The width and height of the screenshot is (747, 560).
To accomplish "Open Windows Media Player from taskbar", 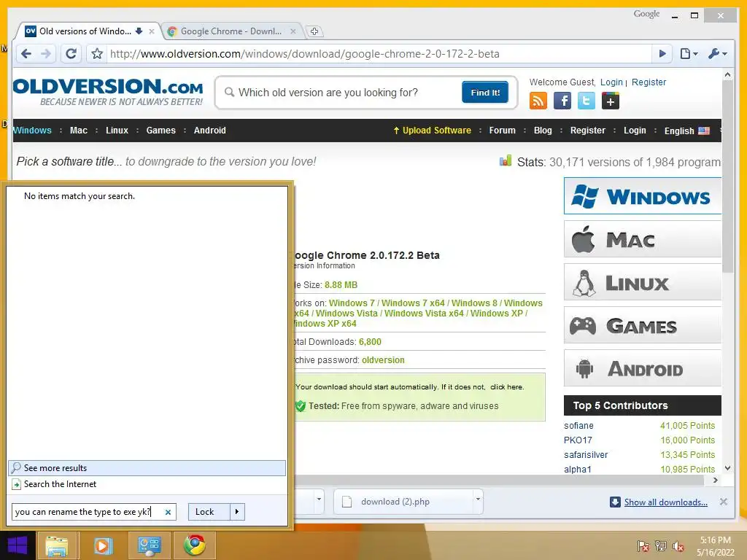I will [x=102, y=545].
